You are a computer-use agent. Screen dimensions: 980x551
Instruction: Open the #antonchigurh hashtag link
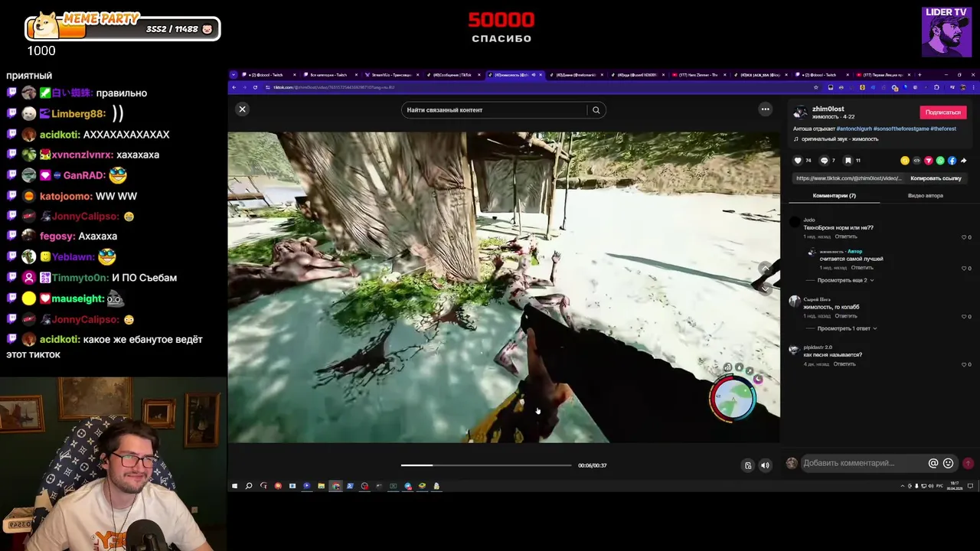click(x=854, y=129)
